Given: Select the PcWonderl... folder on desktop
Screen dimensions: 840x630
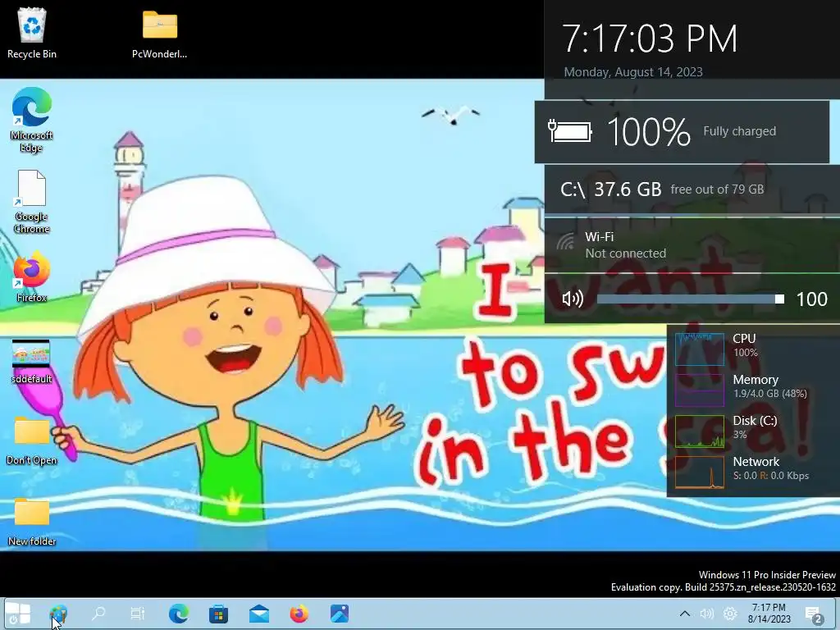Looking at the screenshot, I should [x=160, y=33].
